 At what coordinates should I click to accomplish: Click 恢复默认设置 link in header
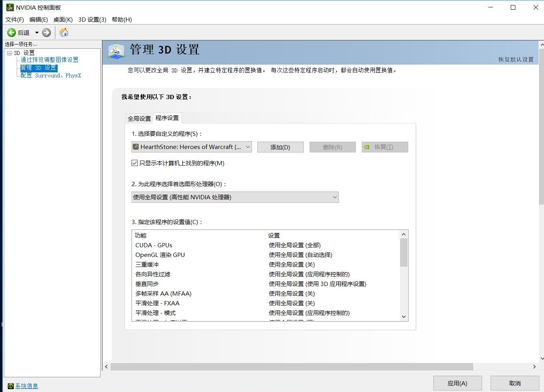click(516, 59)
